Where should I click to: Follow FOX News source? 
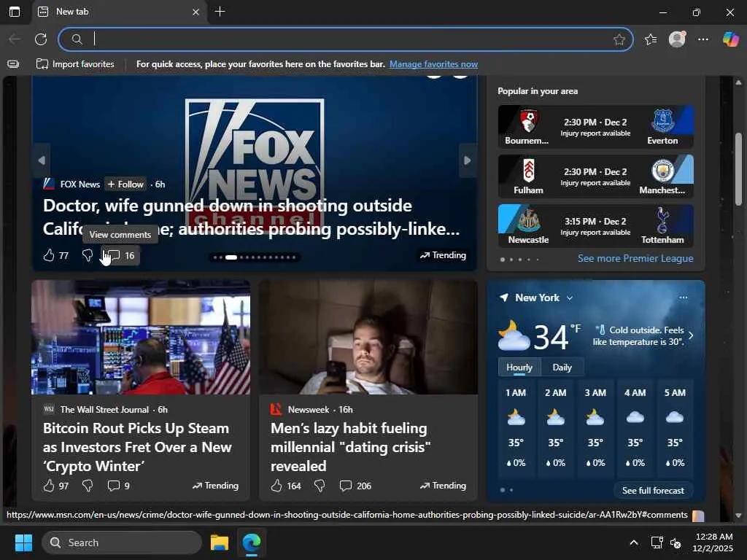click(125, 184)
